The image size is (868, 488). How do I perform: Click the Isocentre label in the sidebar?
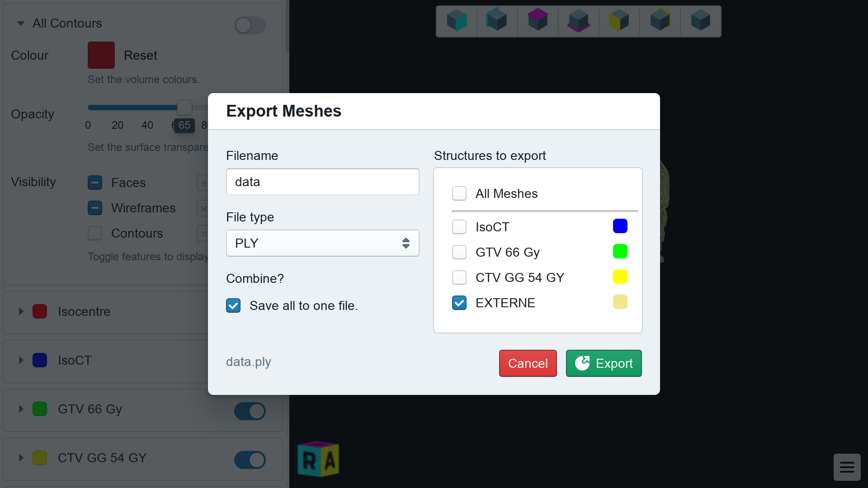pyautogui.click(x=84, y=311)
